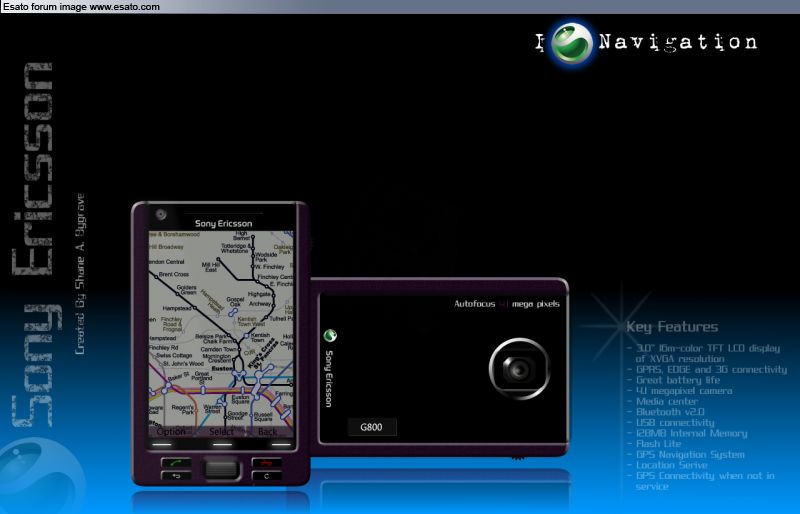Viewport: 800px width, 514px height.
Task: Click the Highgate station on the map
Action: pyautogui.click(x=259, y=294)
